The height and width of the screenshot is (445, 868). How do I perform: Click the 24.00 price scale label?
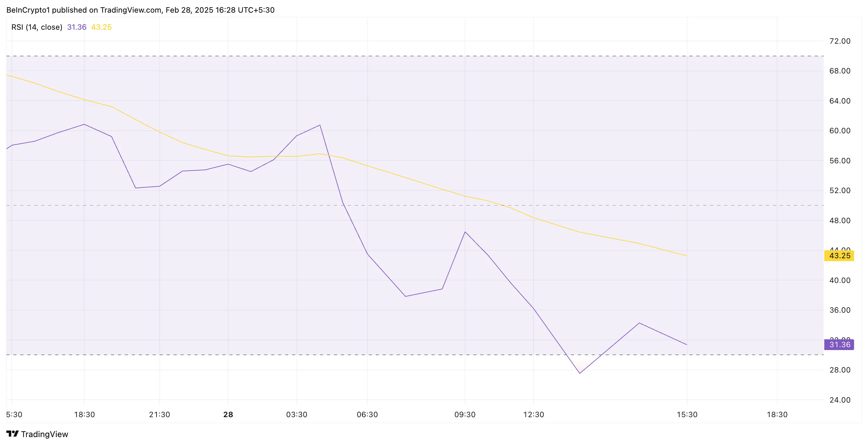pos(840,400)
